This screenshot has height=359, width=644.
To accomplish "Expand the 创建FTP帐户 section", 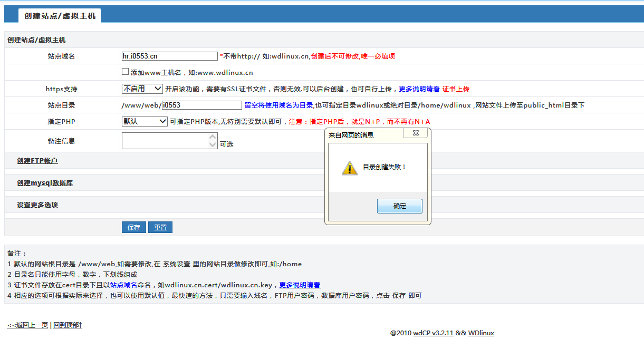I will pyautogui.click(x=37, y=161).
